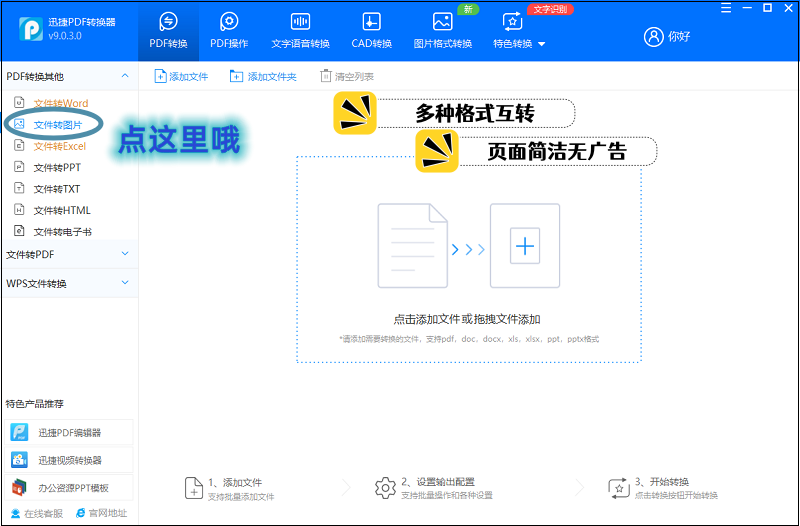Click the user avatar icon
Image resolution: width=800 pixels, height=526 pixels.
653,37
